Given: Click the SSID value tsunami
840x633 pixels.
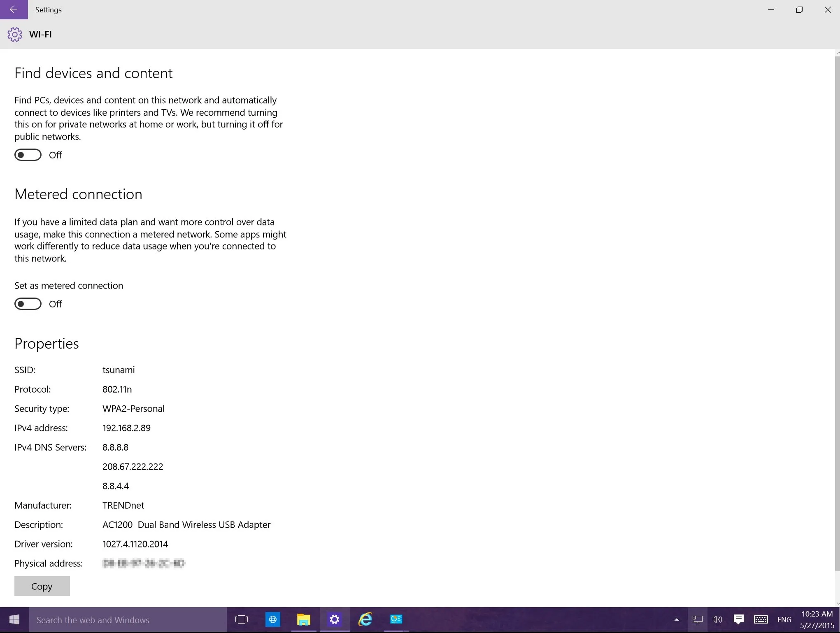Looking at the screenshot, I should click(119, 370).
